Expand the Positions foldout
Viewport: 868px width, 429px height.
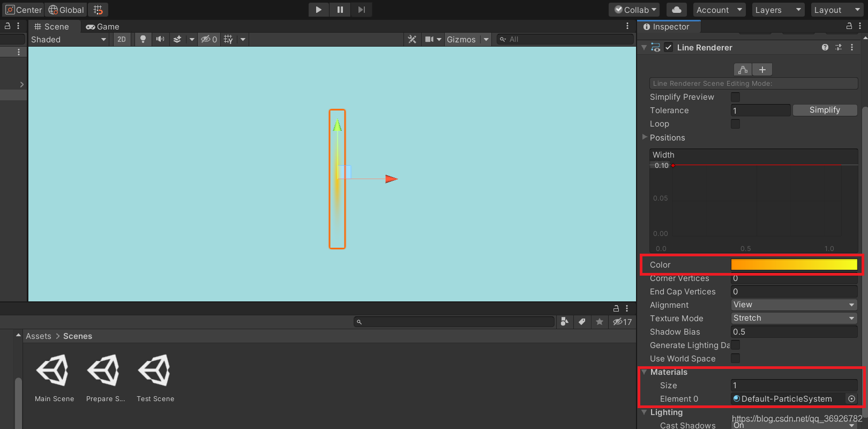[645, 137]
